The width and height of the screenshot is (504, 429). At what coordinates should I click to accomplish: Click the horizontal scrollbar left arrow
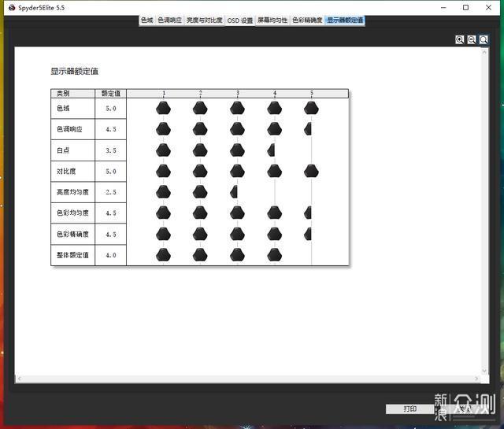coord(19,379)
